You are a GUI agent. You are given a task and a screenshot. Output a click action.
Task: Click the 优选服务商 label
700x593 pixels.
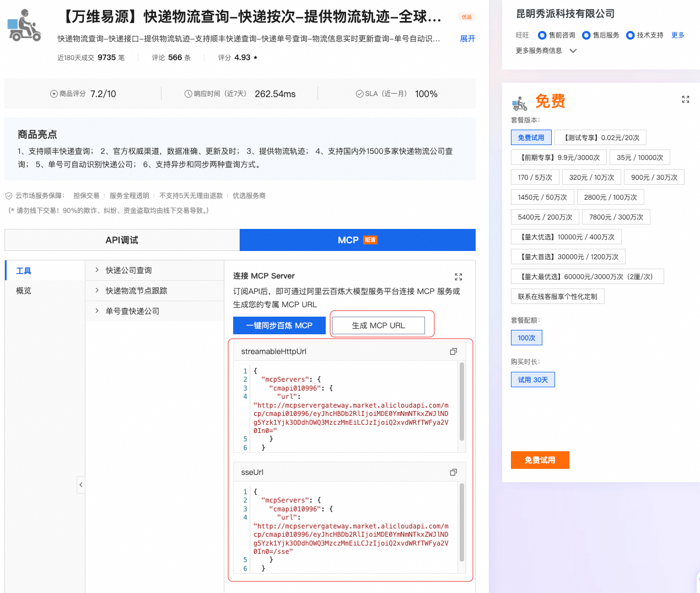(249, 196)
